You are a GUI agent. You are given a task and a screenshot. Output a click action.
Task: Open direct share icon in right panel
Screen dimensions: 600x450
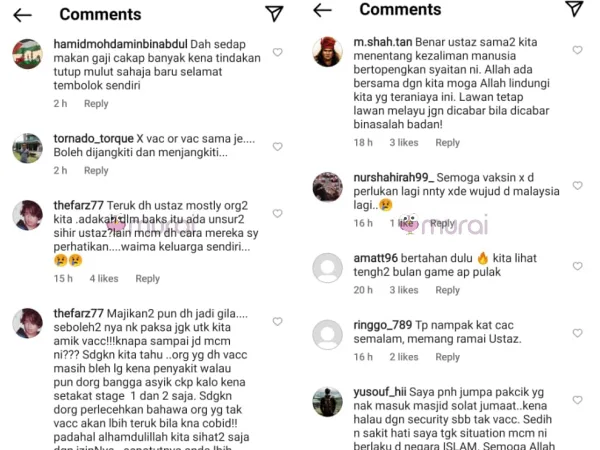(574, 8)
